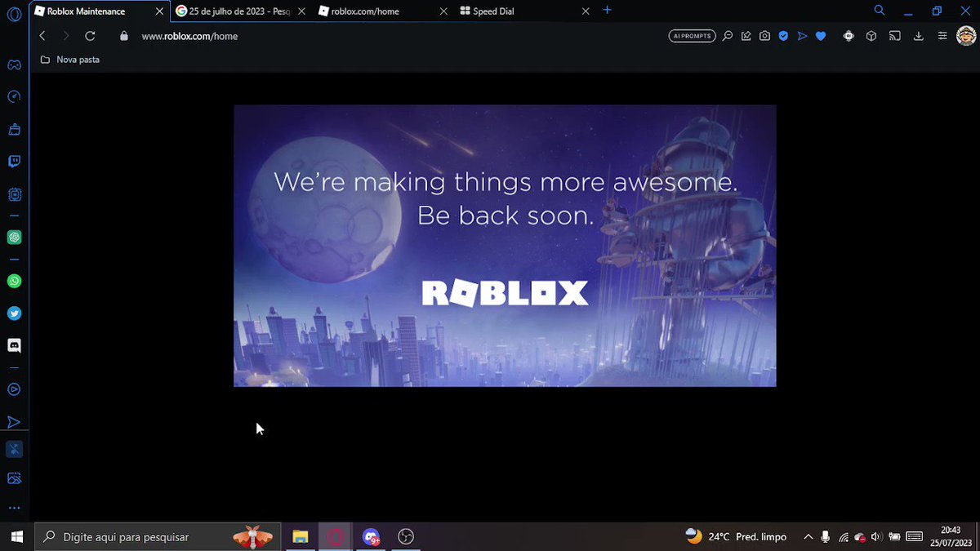Screen dimensions: 980x551
Task: Open the Windows Start menu
Action: (x=16, y=536)
